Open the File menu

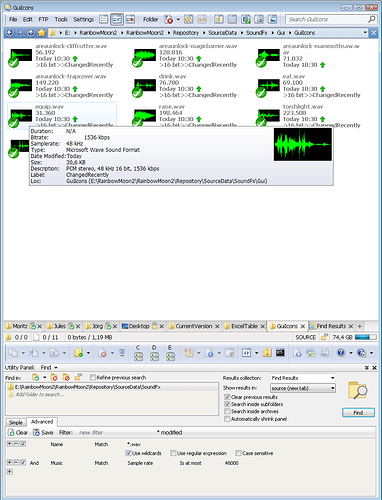[x=13, y=19]
